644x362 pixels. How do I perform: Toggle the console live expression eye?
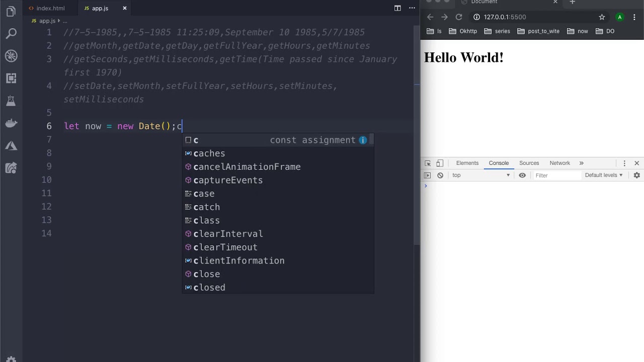[x=522, y=175]
